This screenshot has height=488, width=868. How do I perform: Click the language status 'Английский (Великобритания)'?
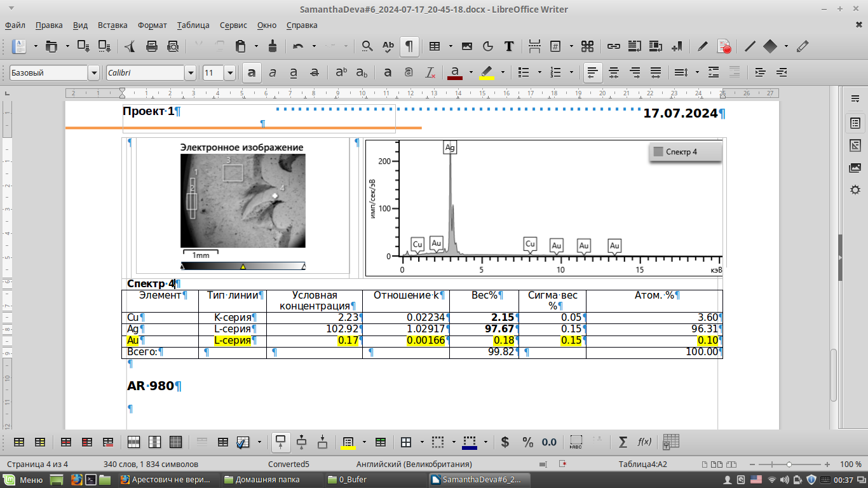414,464
